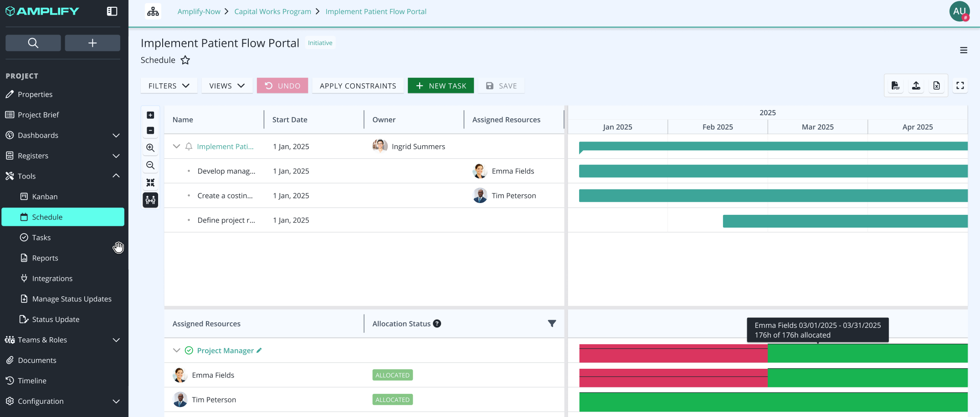Collapse the Project Manager resource group

pos(177,351)
